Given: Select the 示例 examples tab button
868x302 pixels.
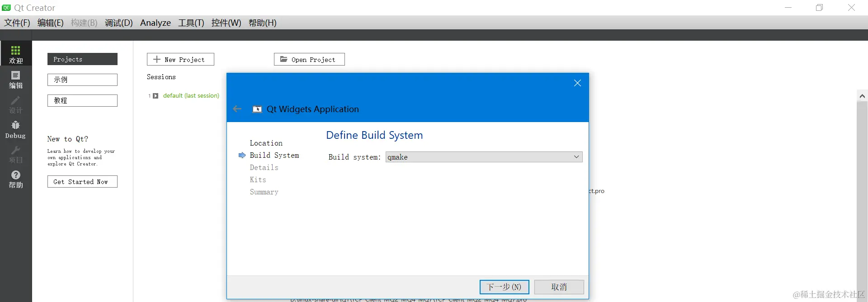Looking at the screenshot, I should point(82,80).
